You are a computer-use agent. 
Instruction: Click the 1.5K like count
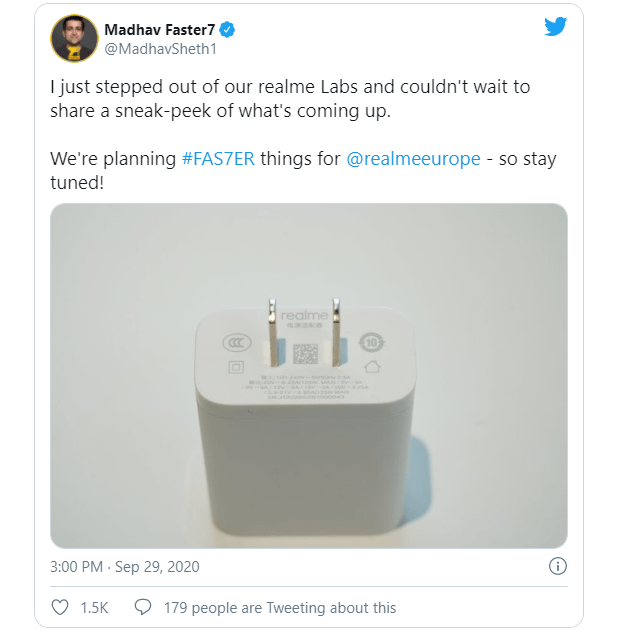[x=94, y=608]
